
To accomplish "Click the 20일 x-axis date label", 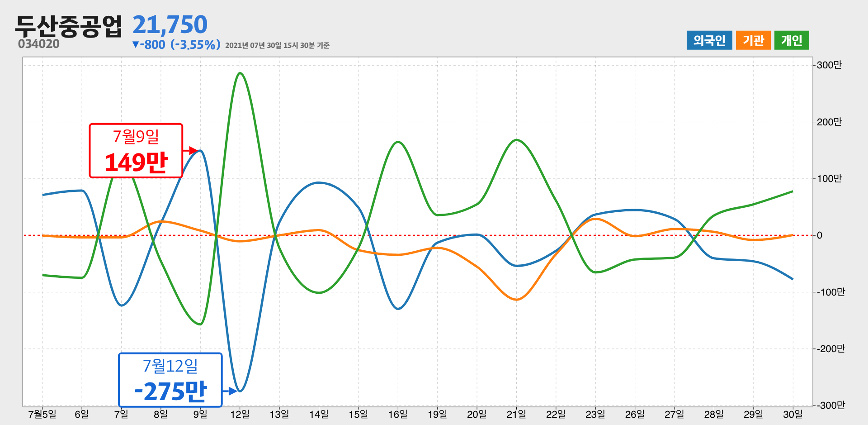I will (x=477, y=414).
